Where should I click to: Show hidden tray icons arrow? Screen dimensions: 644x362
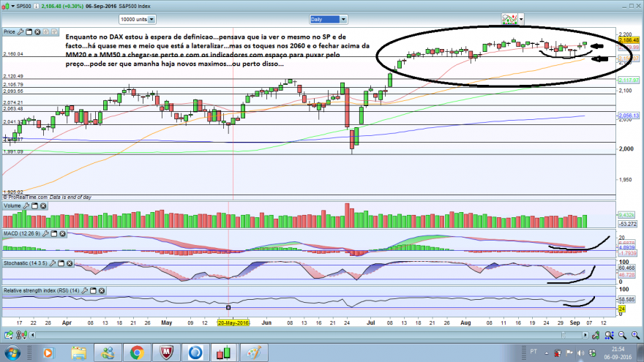coord(547,353)
